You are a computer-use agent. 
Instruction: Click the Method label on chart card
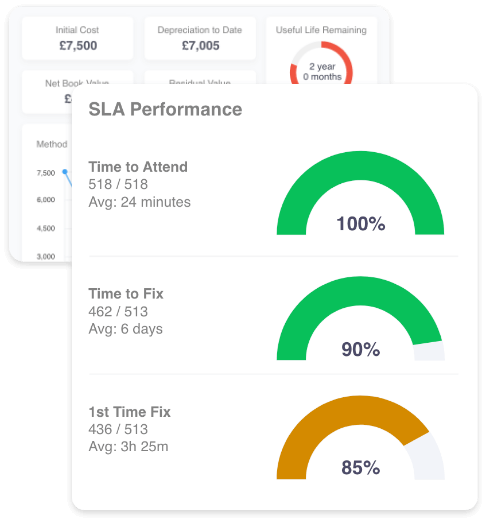tap(52, 144)
